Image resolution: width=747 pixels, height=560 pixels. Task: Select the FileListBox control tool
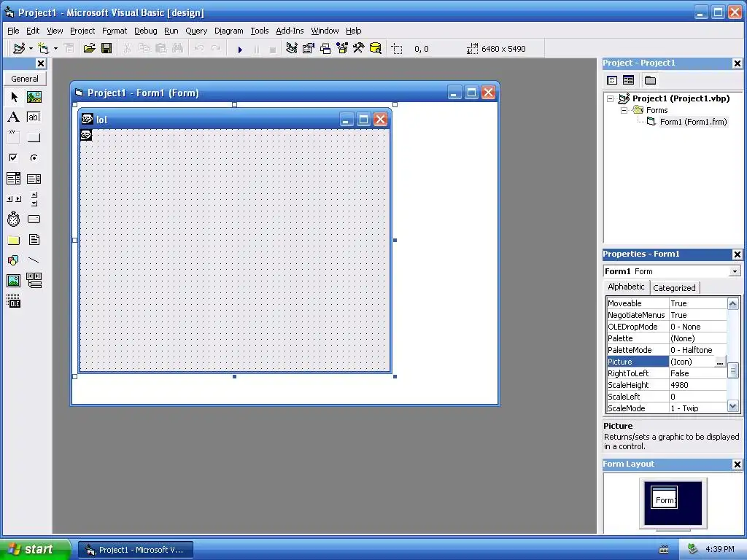(x=34, y=239)
